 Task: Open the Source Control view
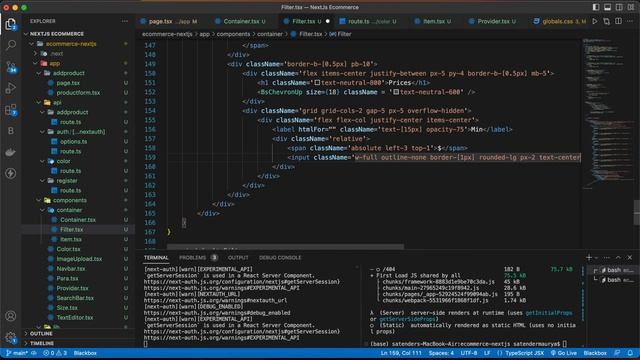(x=11, y=67)
